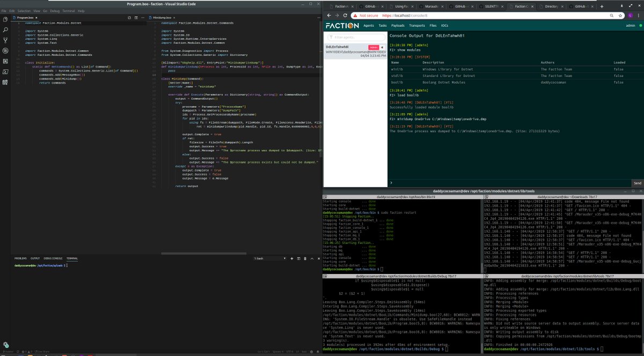
Task: Open the View menu in VS Code
Action: tap(36, 11)
